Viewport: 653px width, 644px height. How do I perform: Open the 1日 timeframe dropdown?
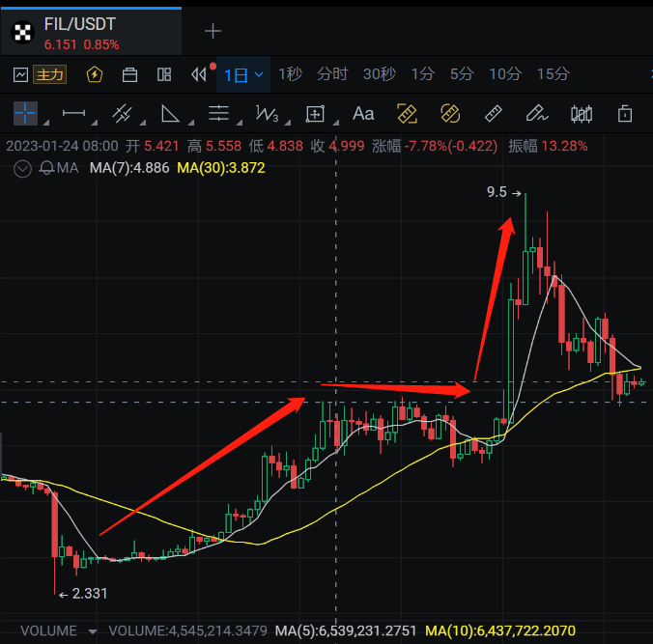(x=243, y=74)
